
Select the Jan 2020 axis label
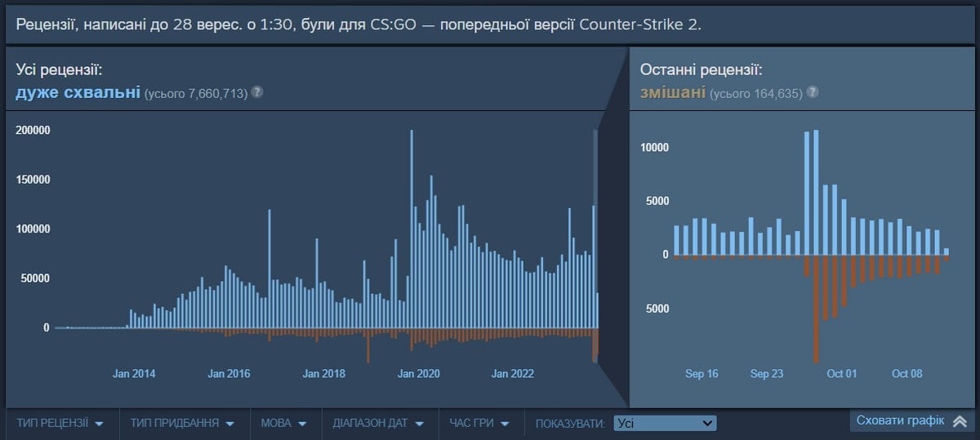click(x=419, y=374)
